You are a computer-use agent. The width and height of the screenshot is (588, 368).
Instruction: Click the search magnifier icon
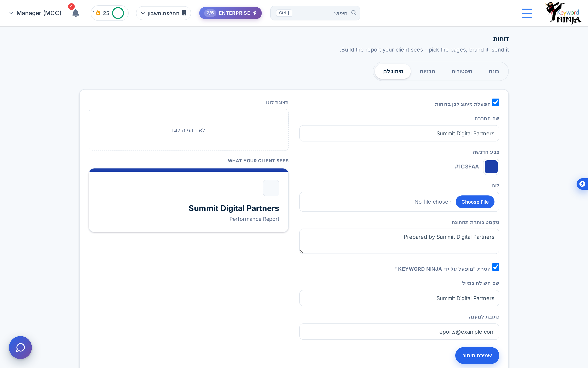pyautogui.click(x=354, y=13)
